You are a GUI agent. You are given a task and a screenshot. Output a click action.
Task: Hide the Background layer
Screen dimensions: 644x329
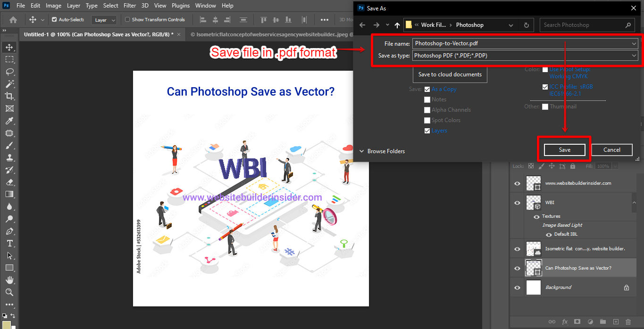click(517, 288)
